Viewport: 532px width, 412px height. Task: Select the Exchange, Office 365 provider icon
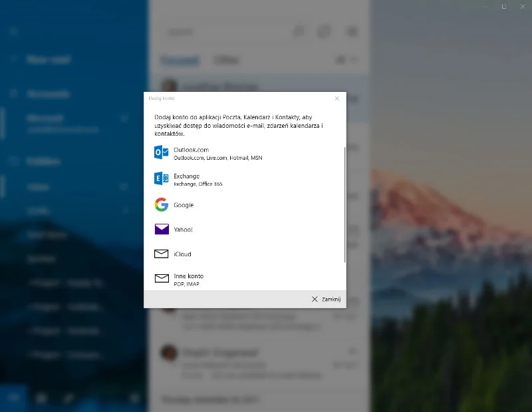click(x=162, y=178)
